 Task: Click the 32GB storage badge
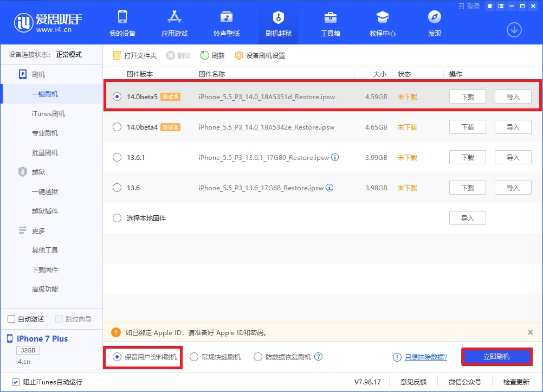[x=28, y=350]
